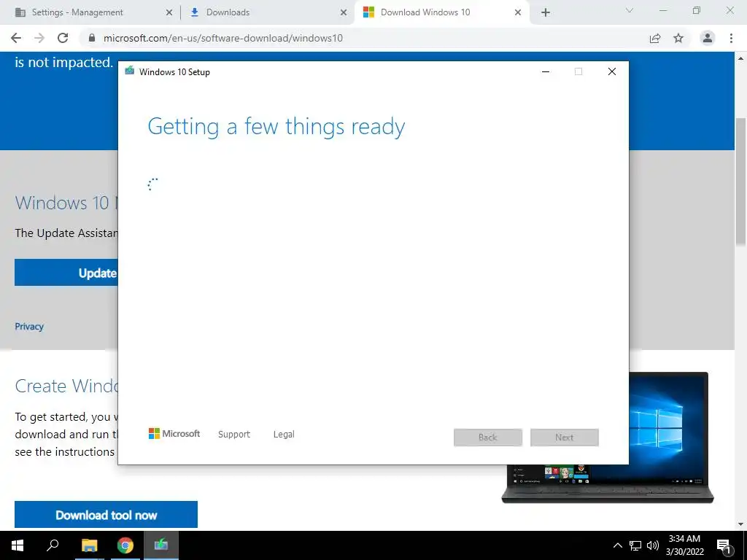Image resolution: width=747 pixels, height=560 pixels.
Task: Minimize the Chrome window
Action: tap(663, 10)
